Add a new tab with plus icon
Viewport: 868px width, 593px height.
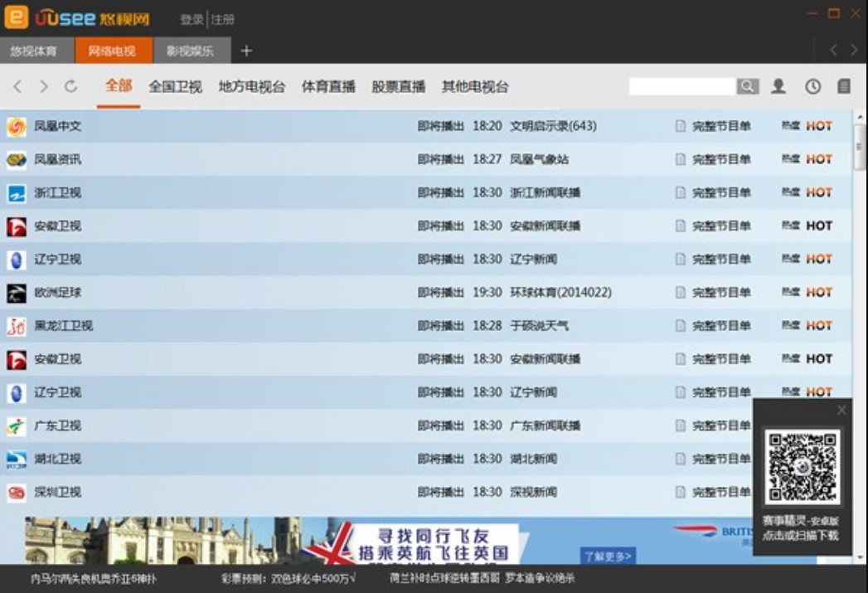(x=246, y=51)
